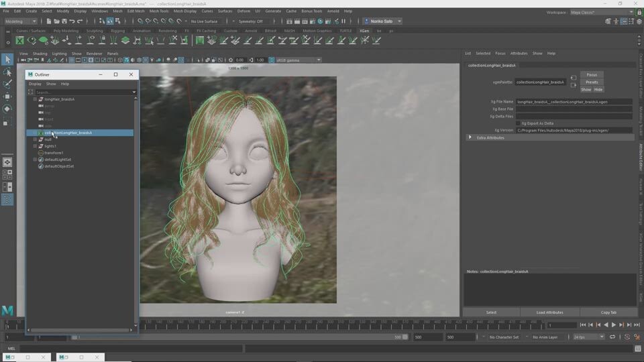Jump to end of playback range
The height and width of the screenshot is (362, 644).
(637, 325)
